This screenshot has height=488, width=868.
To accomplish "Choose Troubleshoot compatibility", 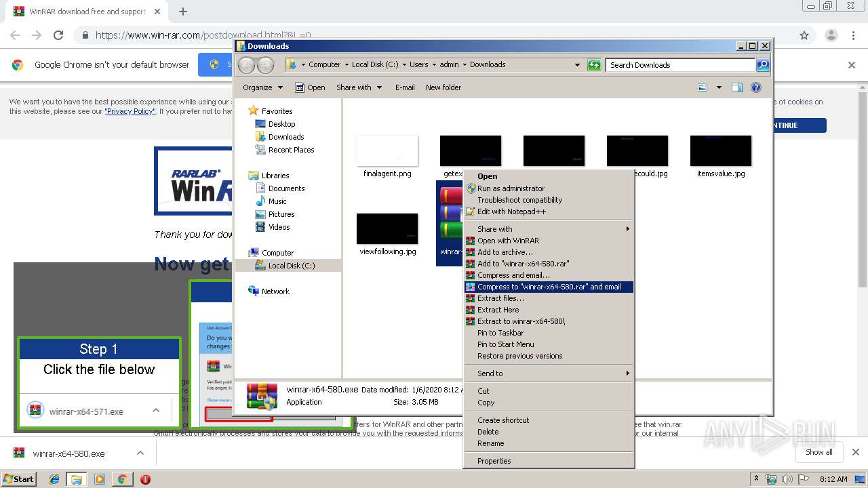I will coord(549,200).
